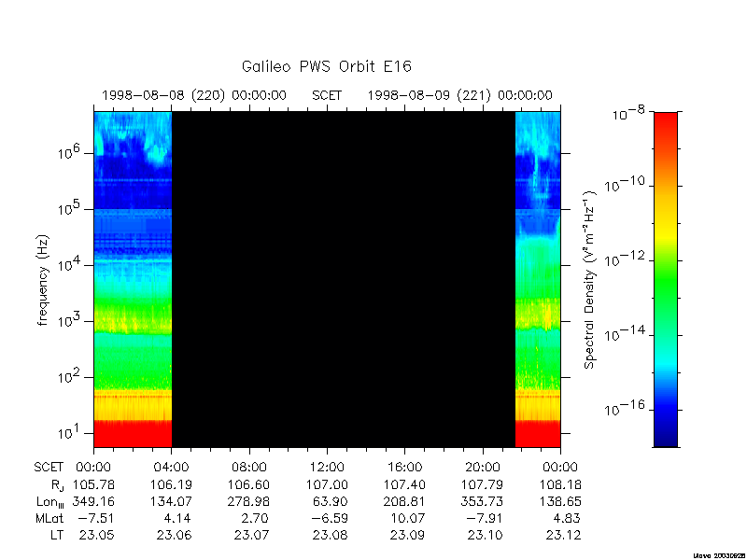Click the MLat value 2.70

point(256,518)
